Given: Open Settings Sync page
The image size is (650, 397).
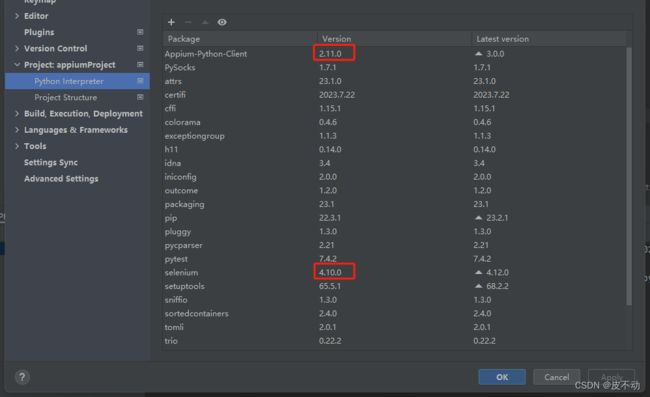Looking at the screenshot, I should tap(51, 162).
